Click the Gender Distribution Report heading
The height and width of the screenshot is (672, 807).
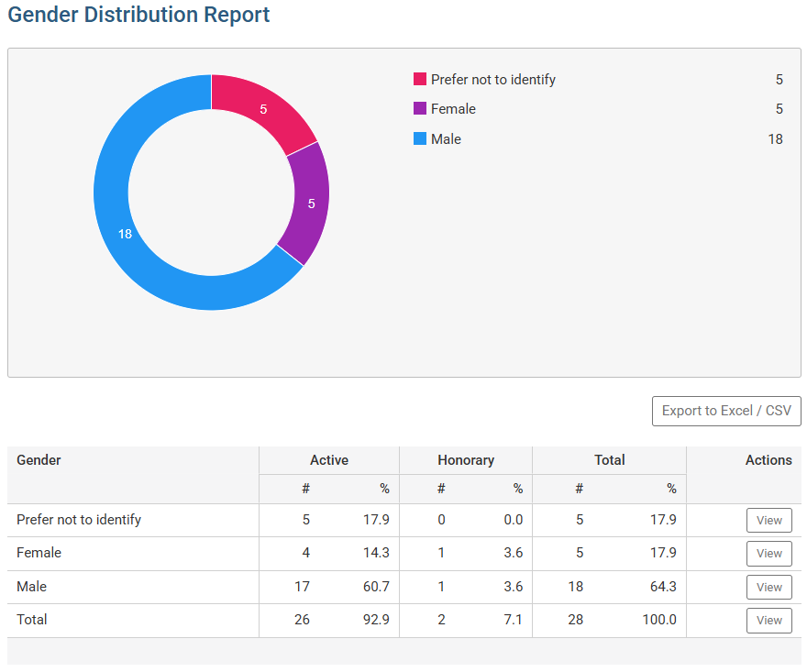point(139,16)
